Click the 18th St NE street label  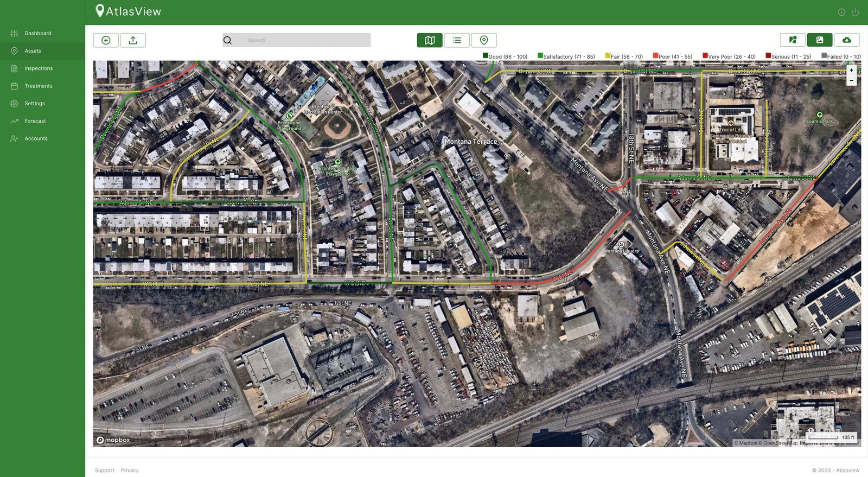coord(631,148)
